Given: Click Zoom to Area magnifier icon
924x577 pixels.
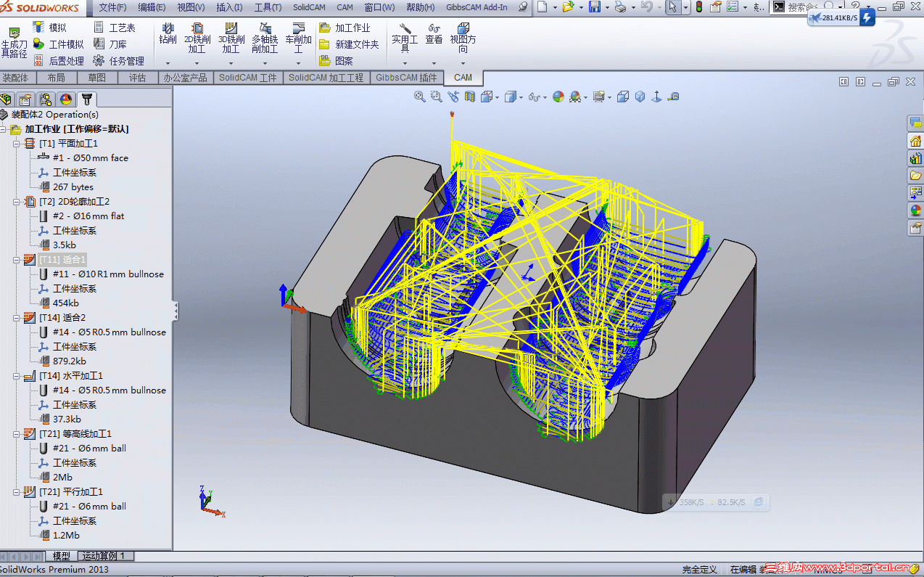Looking at the screenshot, I should click(437, 97).
